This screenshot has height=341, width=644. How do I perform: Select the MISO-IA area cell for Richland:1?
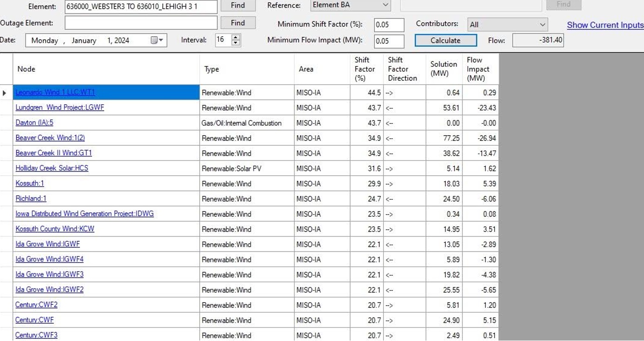[322, 199]
